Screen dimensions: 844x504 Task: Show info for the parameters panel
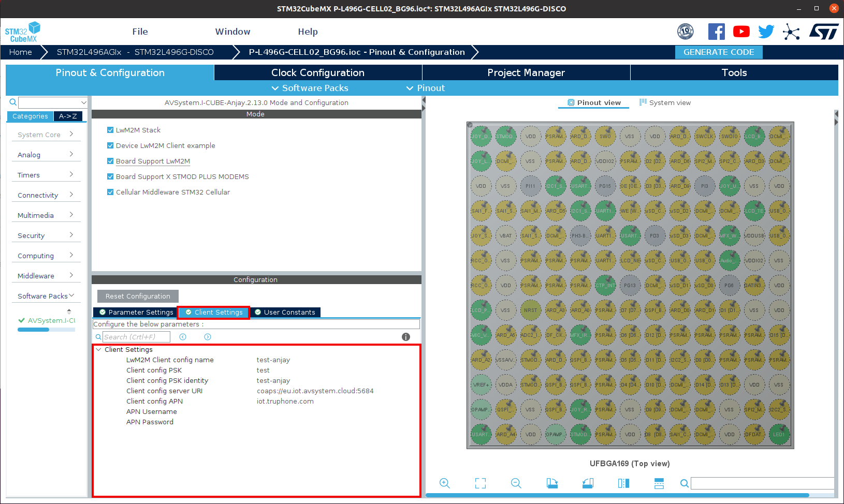[406, 337]
